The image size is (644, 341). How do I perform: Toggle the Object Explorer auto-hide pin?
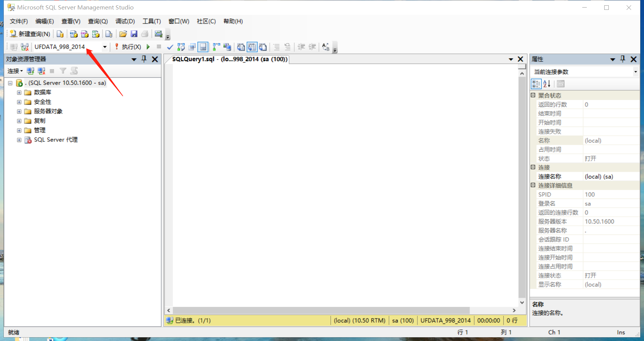coord(144,59)
